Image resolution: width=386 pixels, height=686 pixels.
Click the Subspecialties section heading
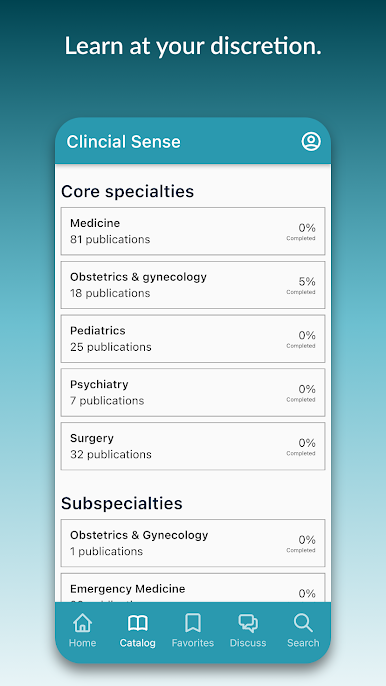[122, 503]
